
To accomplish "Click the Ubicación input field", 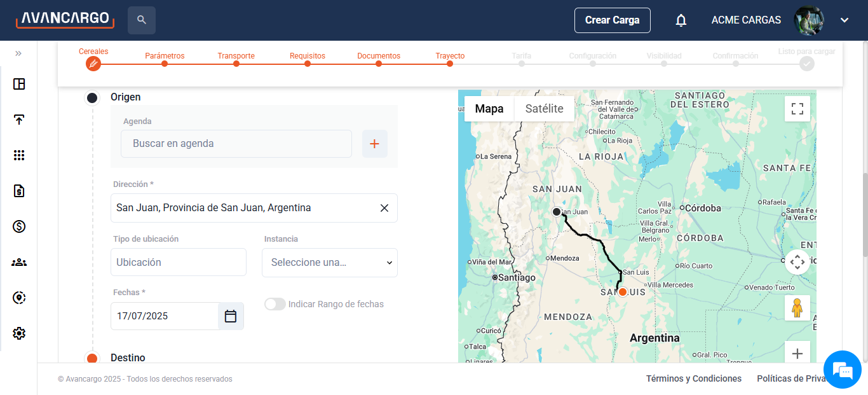I will tap(179, 262).
